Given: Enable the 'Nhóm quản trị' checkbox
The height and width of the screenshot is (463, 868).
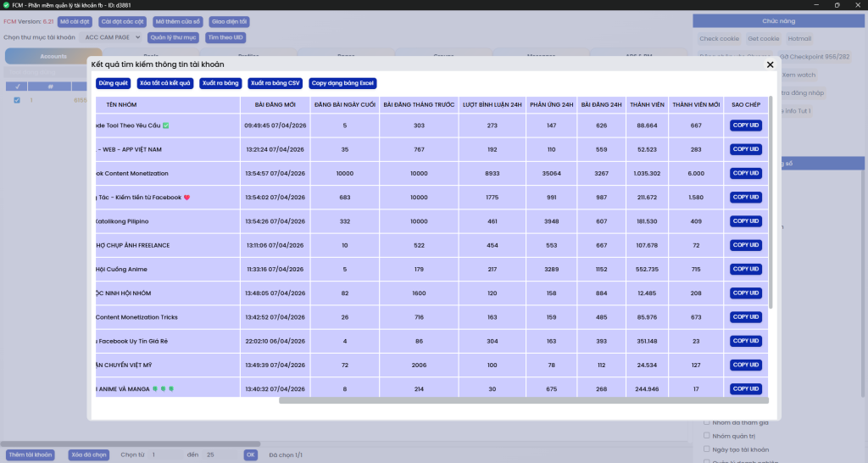Looking at the screenshot, I should tap(707, 436).
